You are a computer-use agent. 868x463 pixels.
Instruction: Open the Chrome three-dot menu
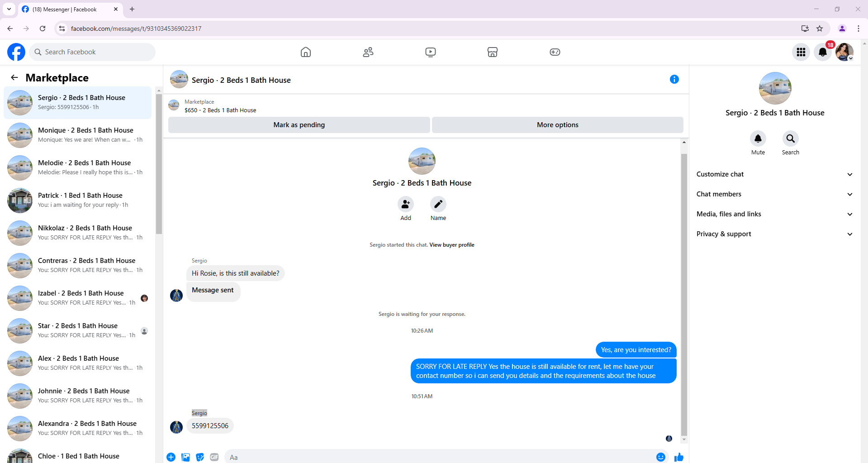859,29
